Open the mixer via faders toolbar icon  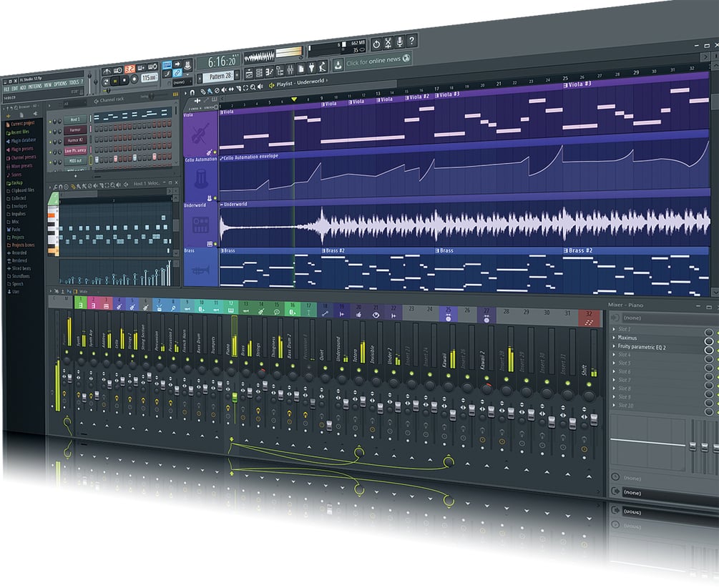tap(290, 69)
